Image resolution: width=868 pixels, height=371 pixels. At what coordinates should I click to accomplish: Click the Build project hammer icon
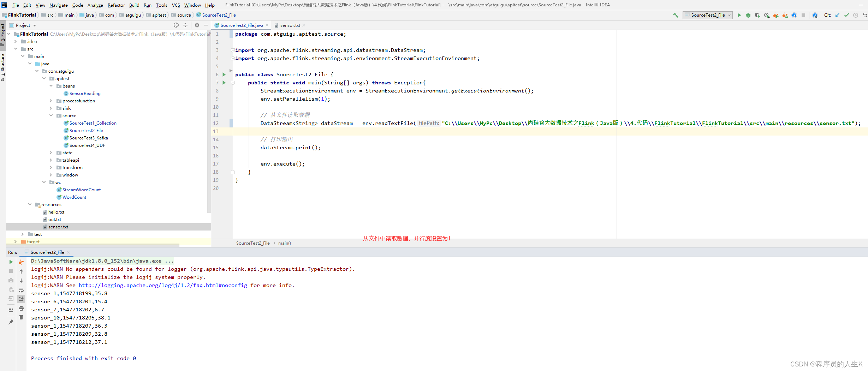point(676,15)
